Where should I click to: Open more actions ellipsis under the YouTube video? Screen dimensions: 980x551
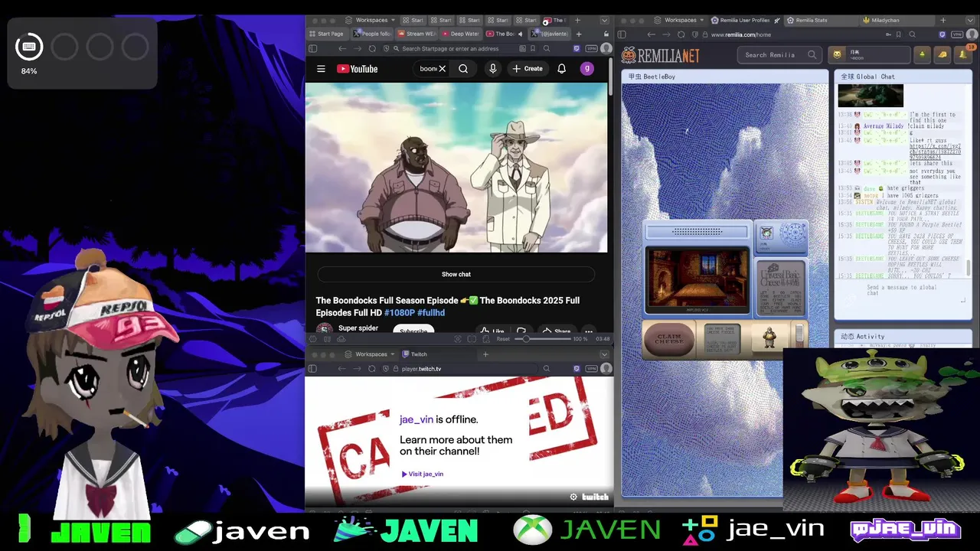(x=589, y=331)
